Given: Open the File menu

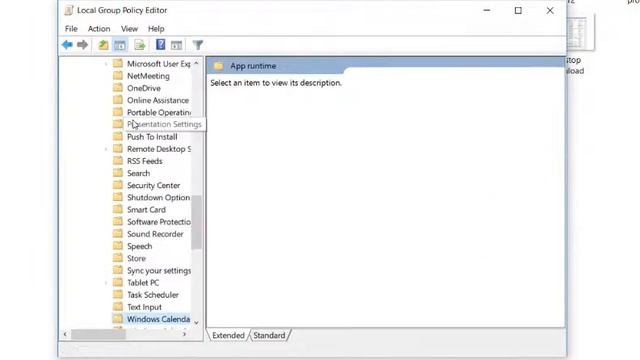Looking at the screenshot, I should pyautogui.click(x=71, y=29).
